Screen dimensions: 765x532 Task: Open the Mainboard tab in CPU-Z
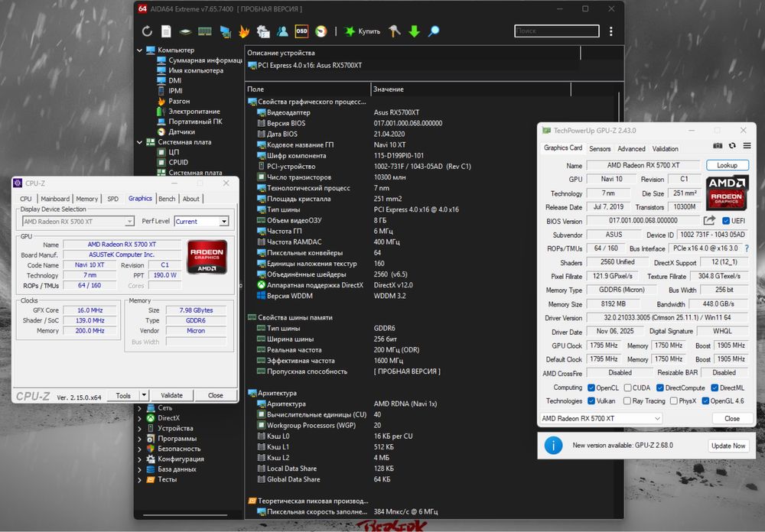coord(55,199)
